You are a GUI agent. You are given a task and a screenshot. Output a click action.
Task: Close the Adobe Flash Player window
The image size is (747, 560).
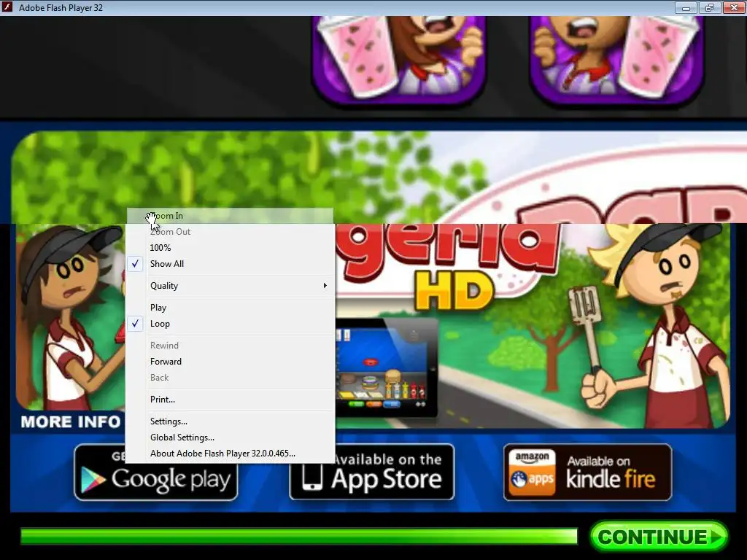point(734,7)
